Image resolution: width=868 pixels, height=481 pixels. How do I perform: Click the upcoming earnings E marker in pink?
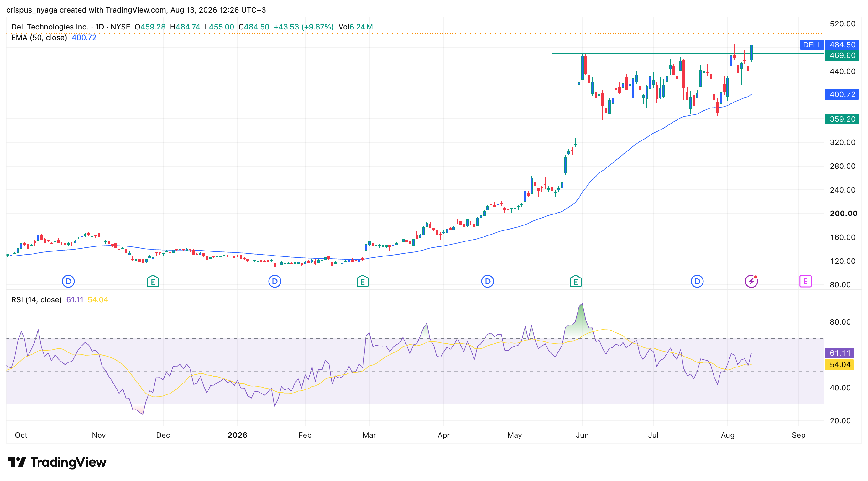(x=805, y=281)
